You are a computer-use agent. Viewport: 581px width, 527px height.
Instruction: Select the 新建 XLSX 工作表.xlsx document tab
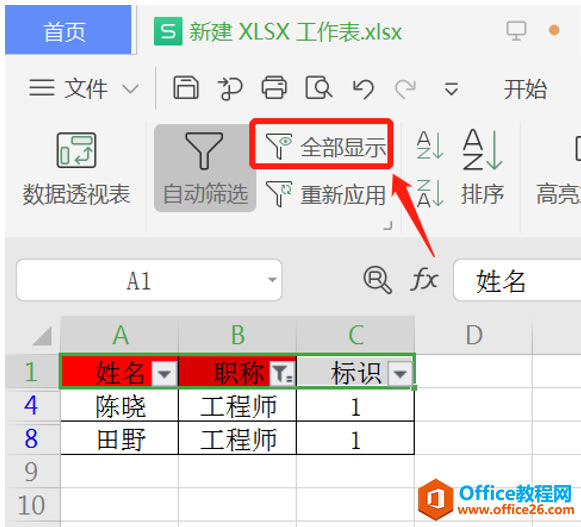[278, 32]
